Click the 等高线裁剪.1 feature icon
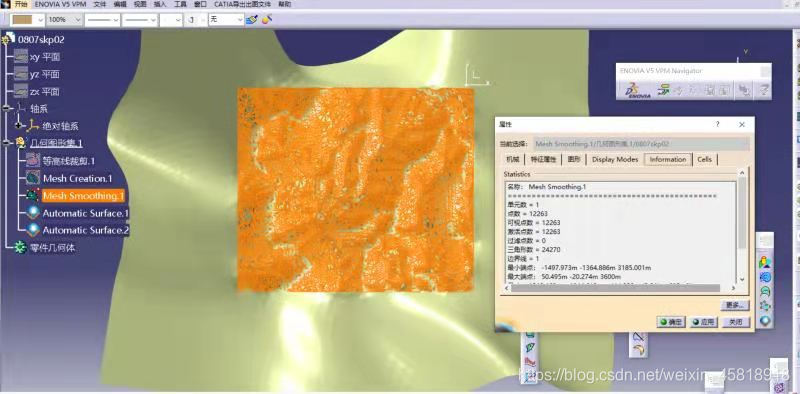 tap(33, 161)
